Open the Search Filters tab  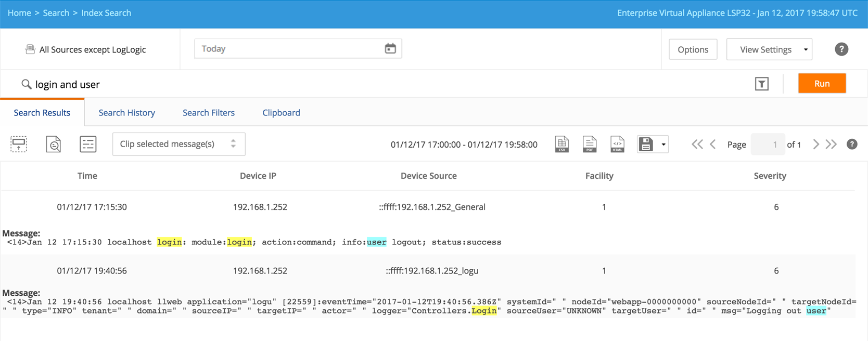[x=208, y=113]
